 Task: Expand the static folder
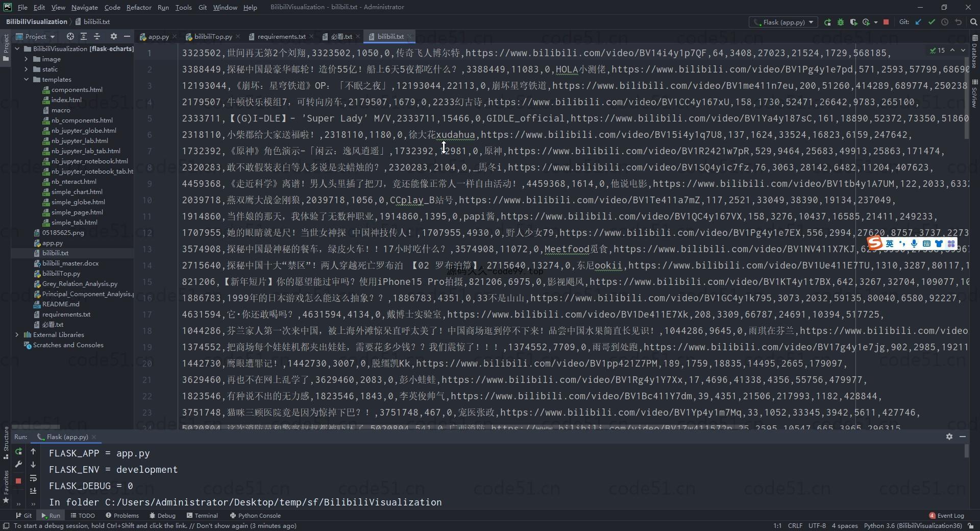coord(27,69)
